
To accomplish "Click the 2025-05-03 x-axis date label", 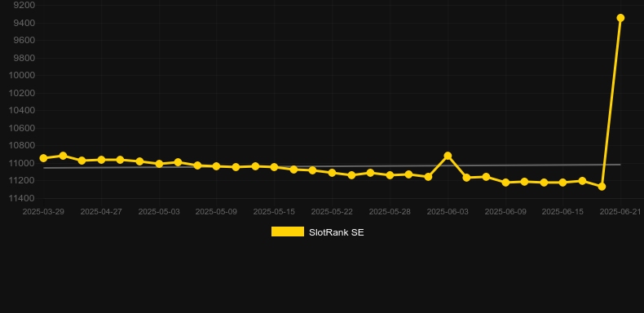I will [159, 212].
